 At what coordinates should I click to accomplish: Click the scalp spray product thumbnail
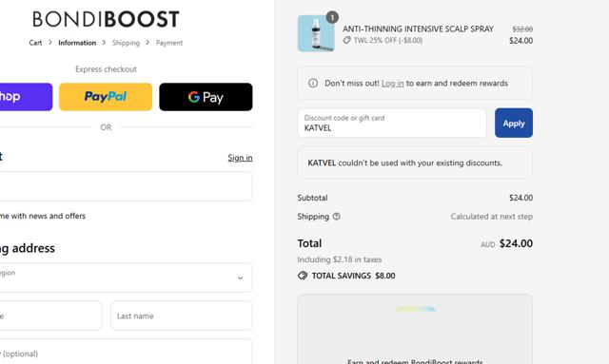coord(316,33)
